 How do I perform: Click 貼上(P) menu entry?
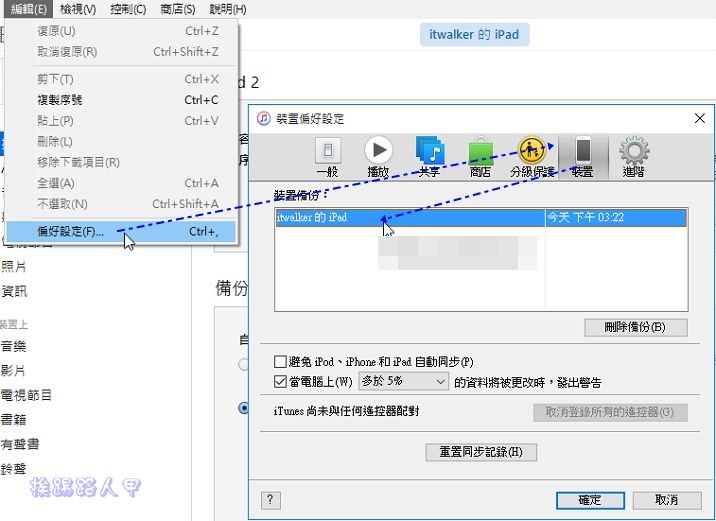[x=121, y=121]
